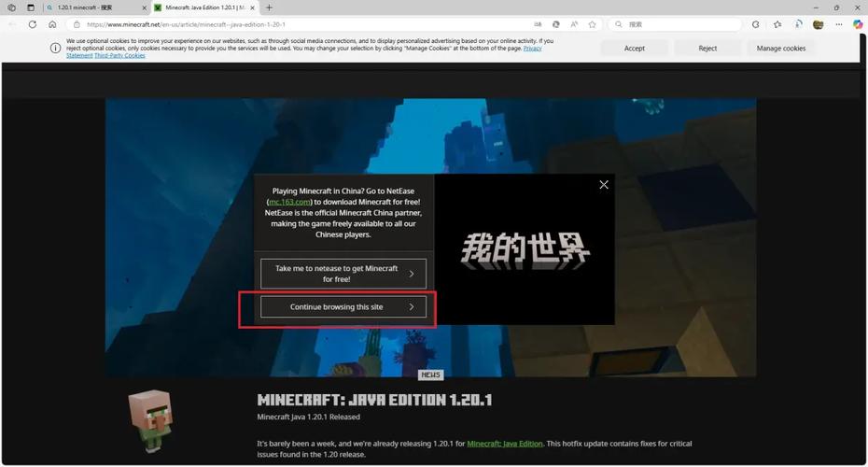
Task: Open the read aloud icon in address bar
Action: click(574, 24)
